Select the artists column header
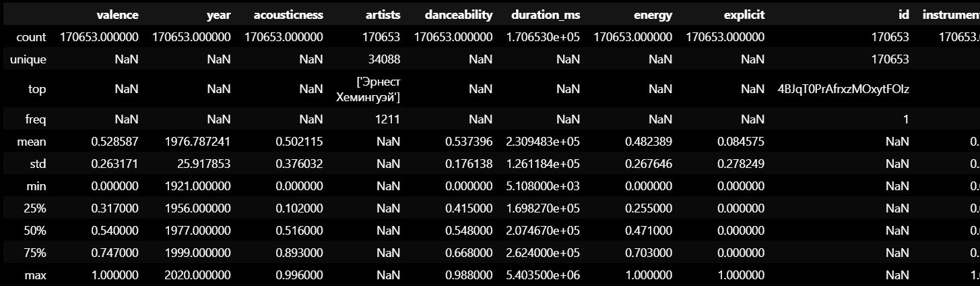The height and width of the screenshot is (286, 980). [383, 14]
